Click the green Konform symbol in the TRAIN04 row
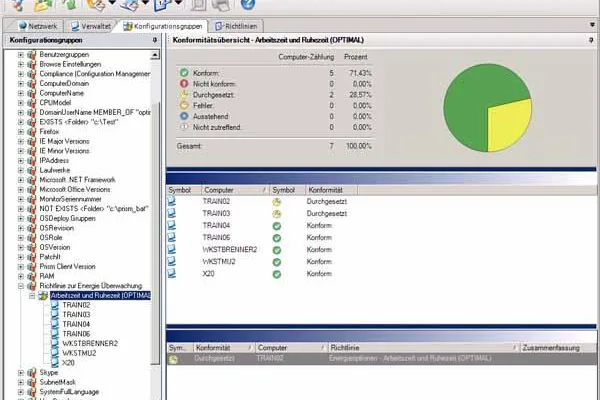The height and width of the screenshot is (400, 600). 277,226
